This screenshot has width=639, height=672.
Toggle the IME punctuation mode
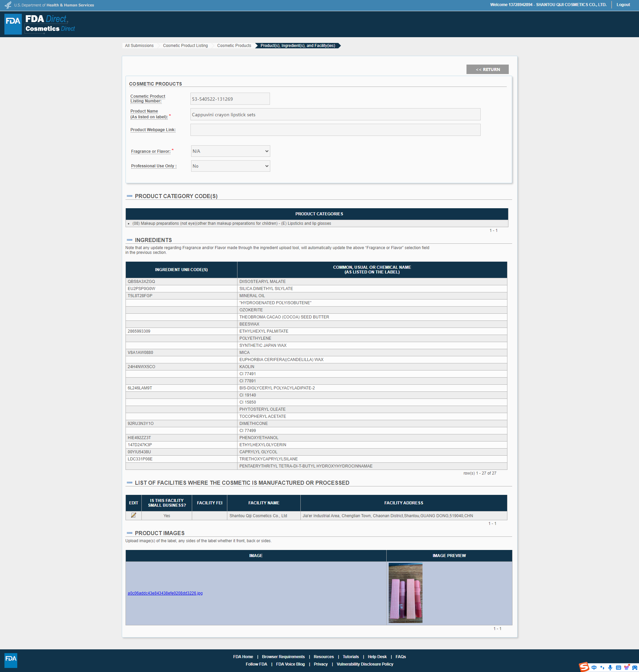pyautogui.click(x=602, y=668)
